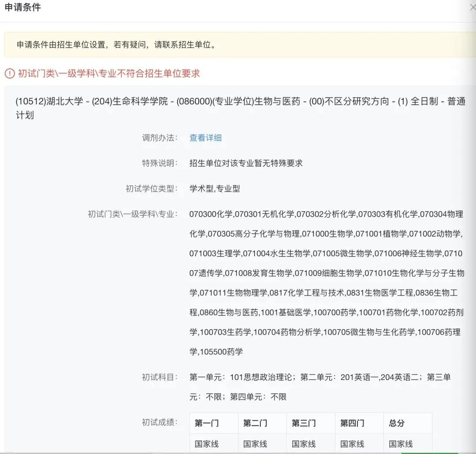Click 国家线 cell under 第三门
Viewport: 476px width, 454px height.
[x=311, y=444]
